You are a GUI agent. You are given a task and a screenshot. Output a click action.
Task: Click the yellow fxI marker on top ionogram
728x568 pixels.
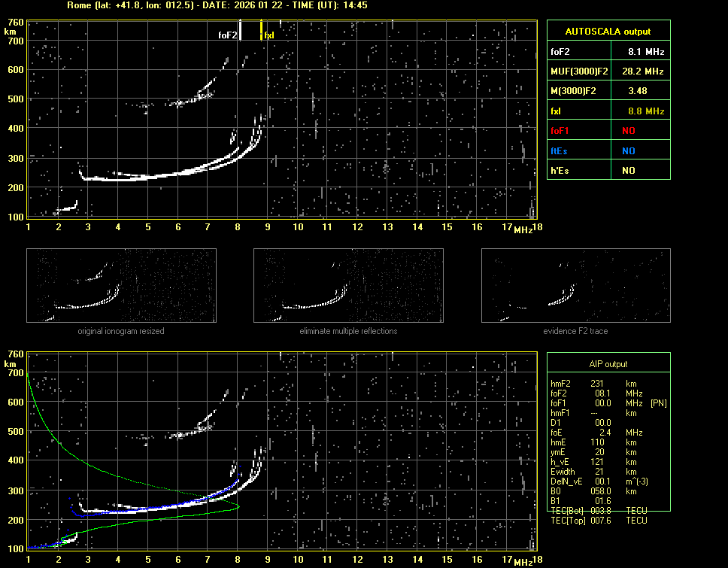(262, 31)
